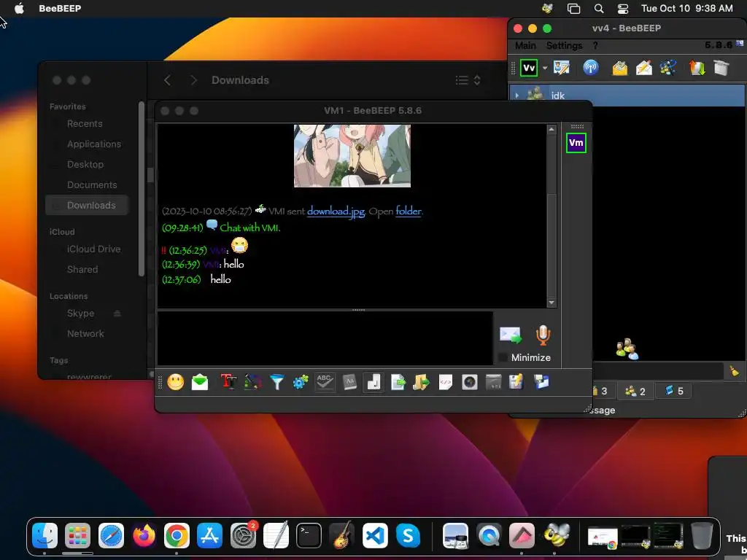
Task: Click the three-people group icon in list
Action: [627, 349]
